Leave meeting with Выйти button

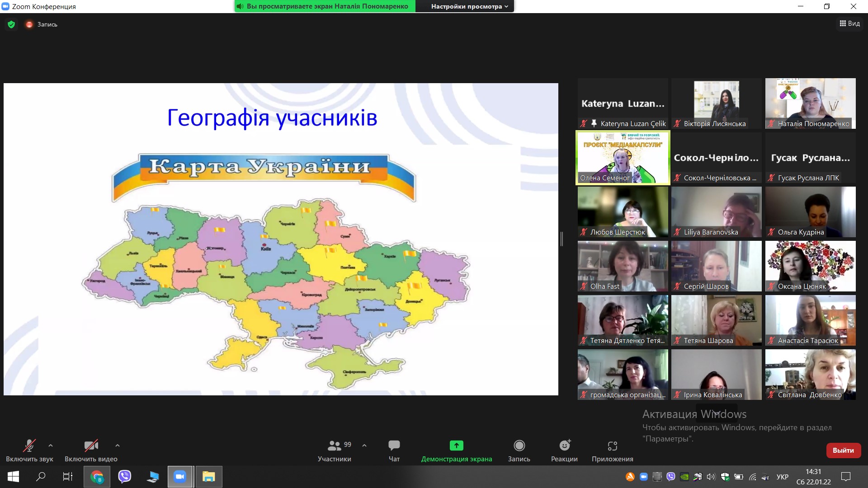[x=843, y=450]
